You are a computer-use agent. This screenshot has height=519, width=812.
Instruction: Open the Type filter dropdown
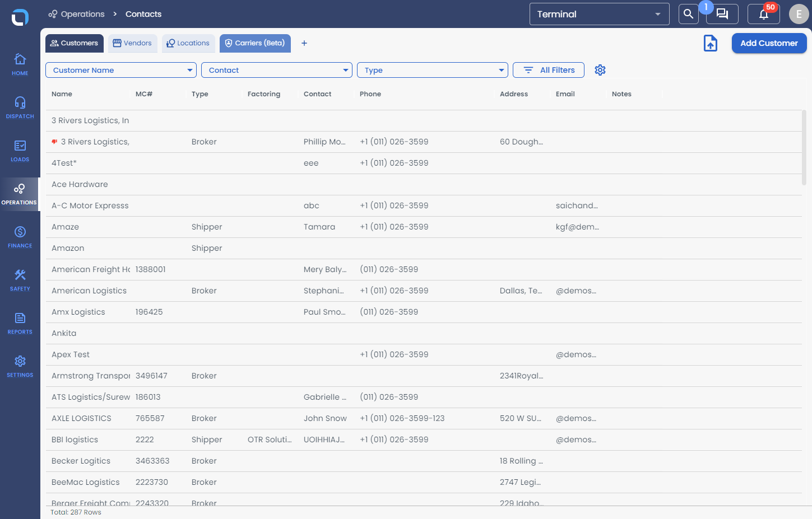click(x=433, y=70)
